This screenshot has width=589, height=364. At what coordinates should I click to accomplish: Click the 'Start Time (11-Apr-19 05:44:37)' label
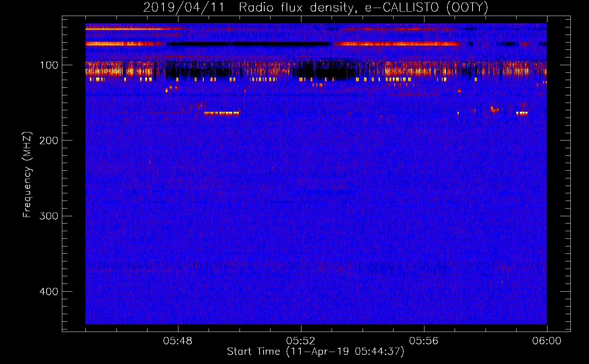pyautogui.click(x=316, y=352)
